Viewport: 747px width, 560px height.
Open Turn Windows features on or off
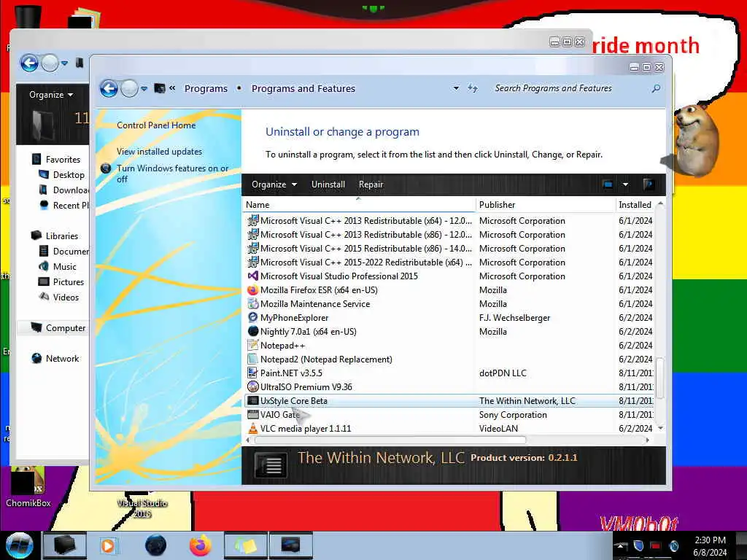172,174
